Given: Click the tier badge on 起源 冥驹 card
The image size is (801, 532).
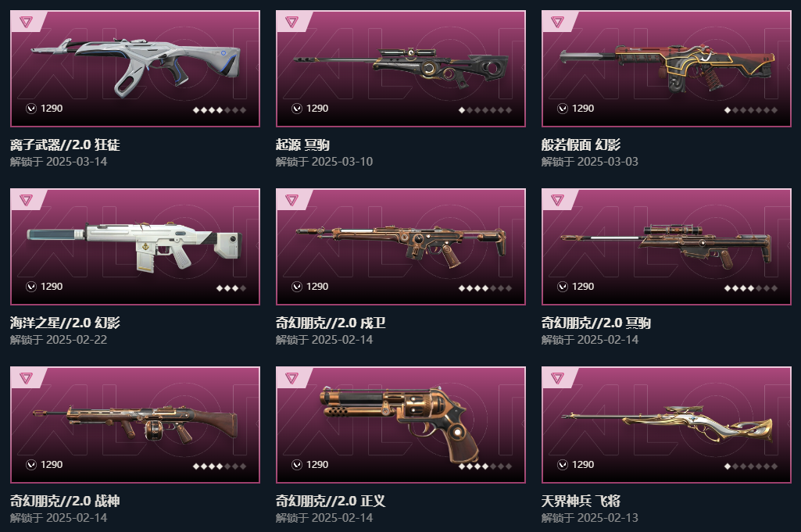Looking at the screenshot, I should point(291,21).
